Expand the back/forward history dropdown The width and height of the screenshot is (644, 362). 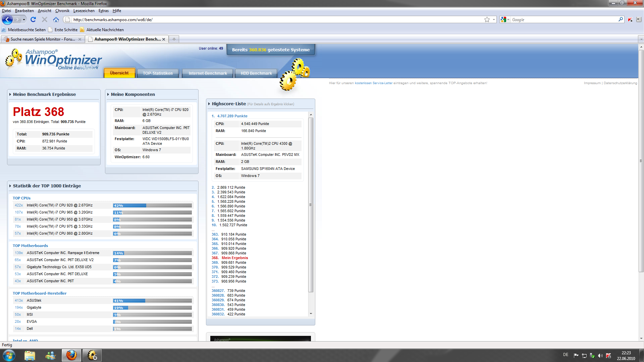24,19
